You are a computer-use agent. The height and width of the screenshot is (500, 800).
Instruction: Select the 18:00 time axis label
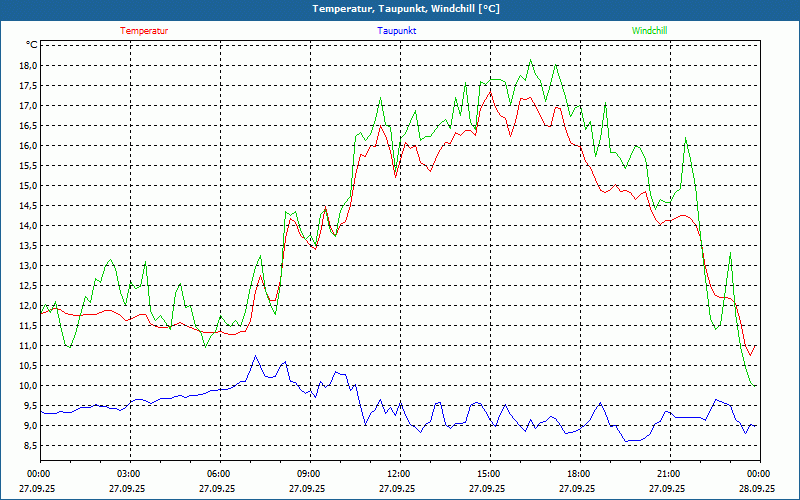(x=578, y=474)
